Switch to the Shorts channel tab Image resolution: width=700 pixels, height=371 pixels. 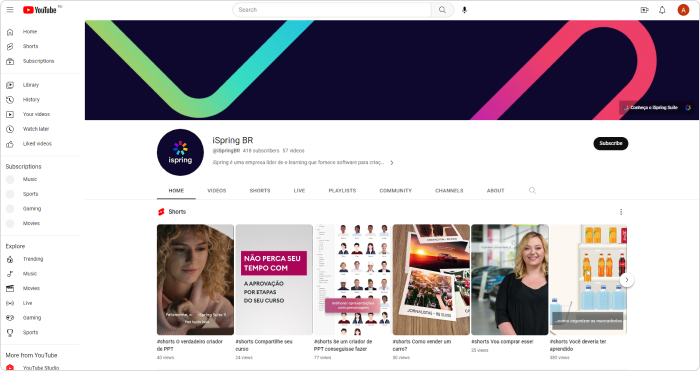click(260, 191)
